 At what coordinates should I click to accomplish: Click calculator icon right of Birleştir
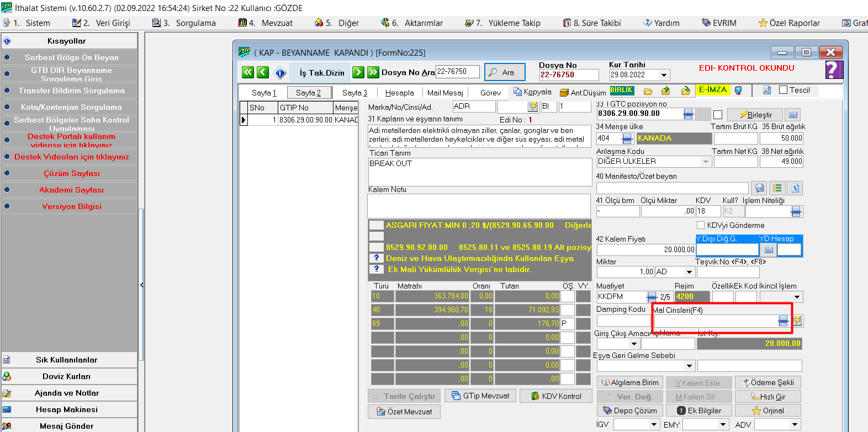pos(793,115)
